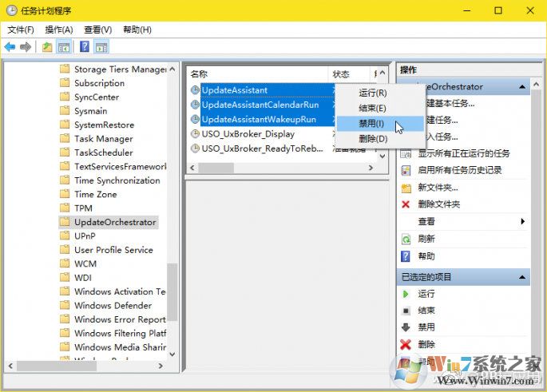Open the Help (帮助) menu
The height and width of the screenshot is (392, 547).
137,30
